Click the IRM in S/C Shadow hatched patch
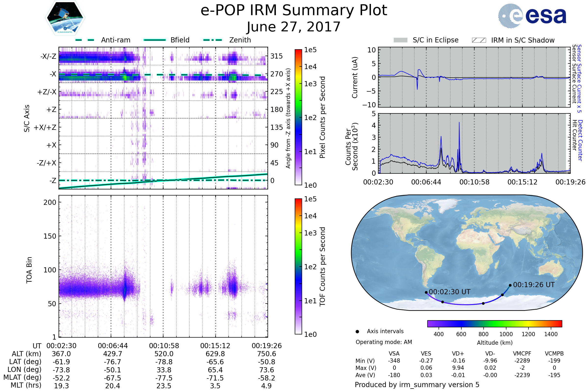 (479, 40)
